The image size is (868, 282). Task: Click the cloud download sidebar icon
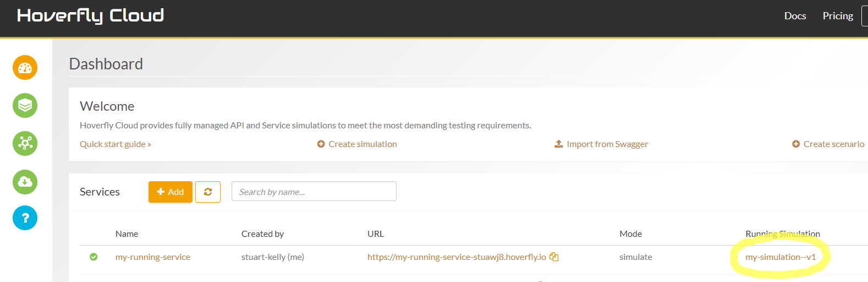25,182
